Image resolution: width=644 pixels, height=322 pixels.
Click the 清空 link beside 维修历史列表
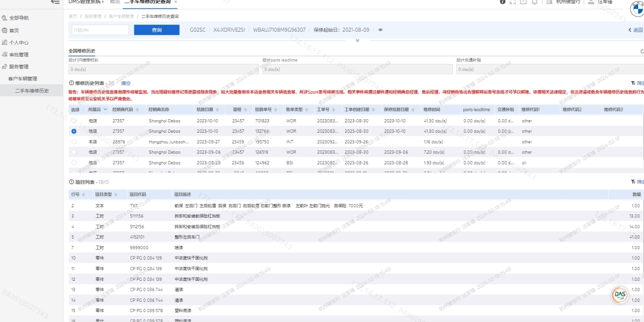click(x=126, y=83)
